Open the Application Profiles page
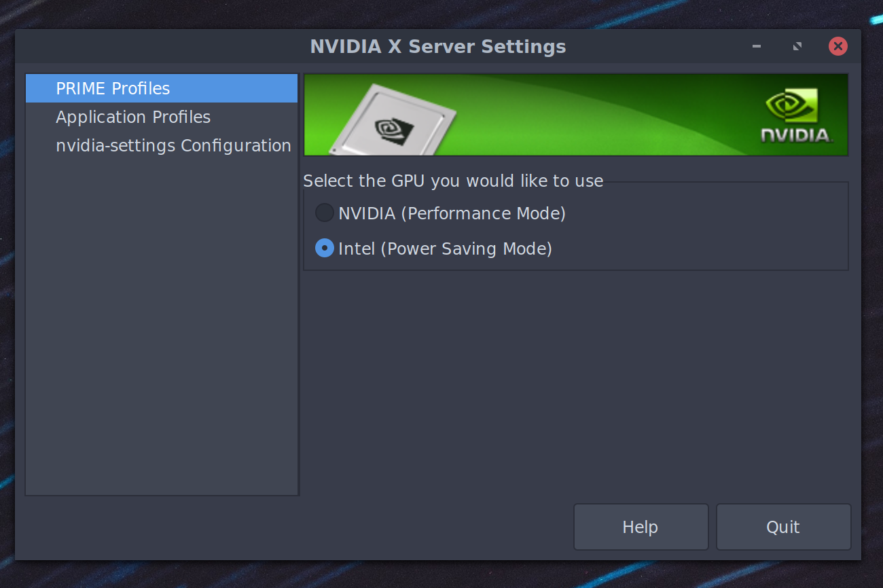 pyautogui.click(x=133, y=117)
